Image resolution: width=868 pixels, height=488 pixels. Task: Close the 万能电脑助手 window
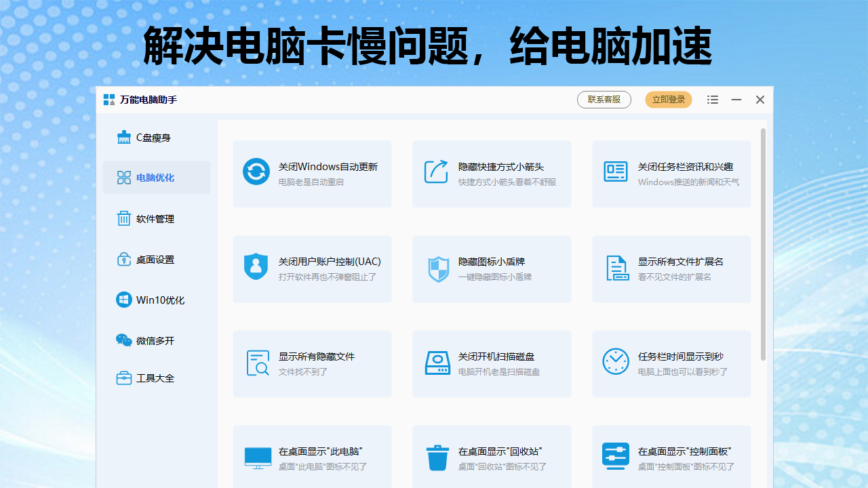tap(760, 100)
